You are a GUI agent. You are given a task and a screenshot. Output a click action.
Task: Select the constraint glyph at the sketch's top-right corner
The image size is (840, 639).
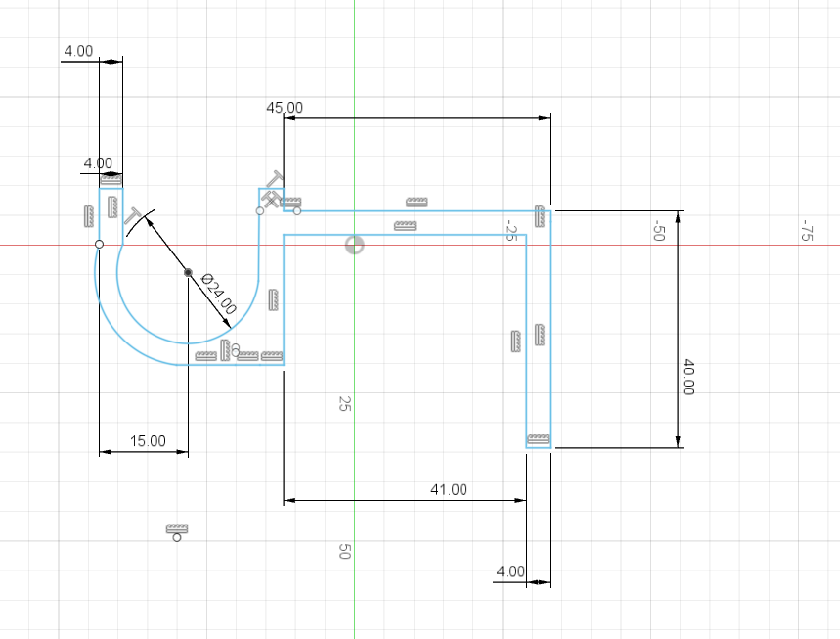pos(540,216)
